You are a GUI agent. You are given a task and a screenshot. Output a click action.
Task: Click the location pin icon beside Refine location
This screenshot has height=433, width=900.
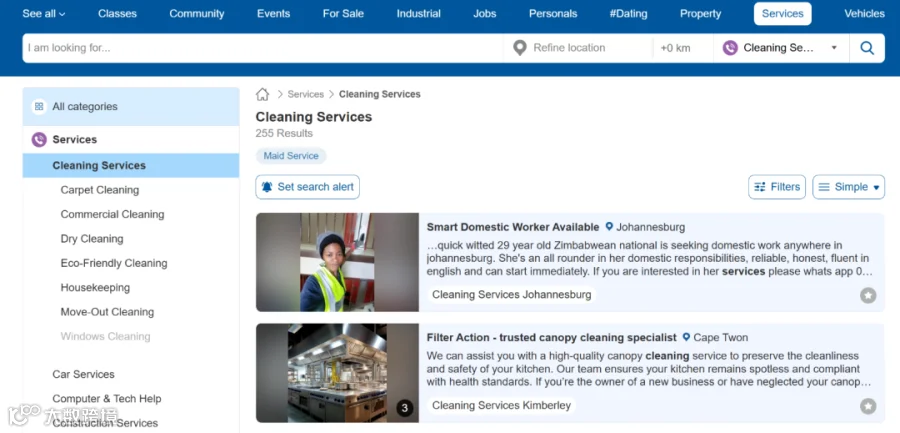(x=519, y=48)
